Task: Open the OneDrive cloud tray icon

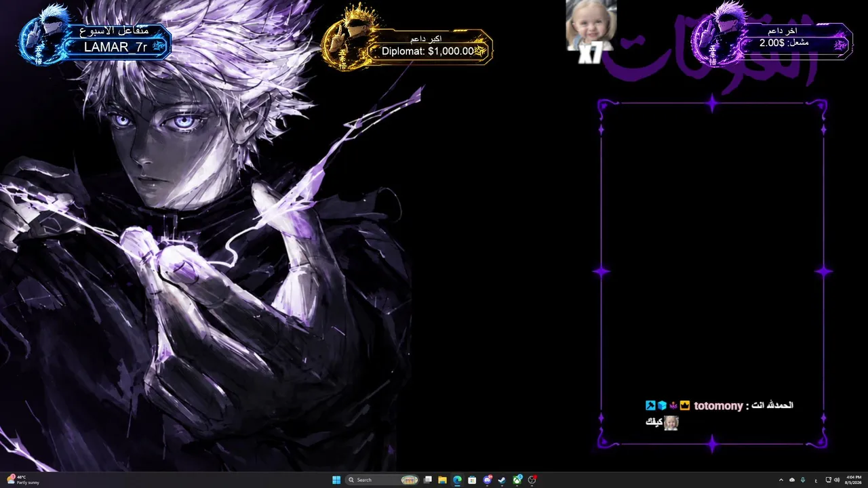Action: 792,480
